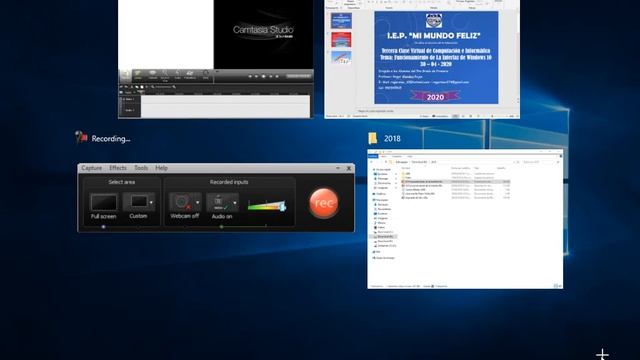Click the Camtasia timeline track area
Viewport: 640px width, 360px height.
coord(225,106)
